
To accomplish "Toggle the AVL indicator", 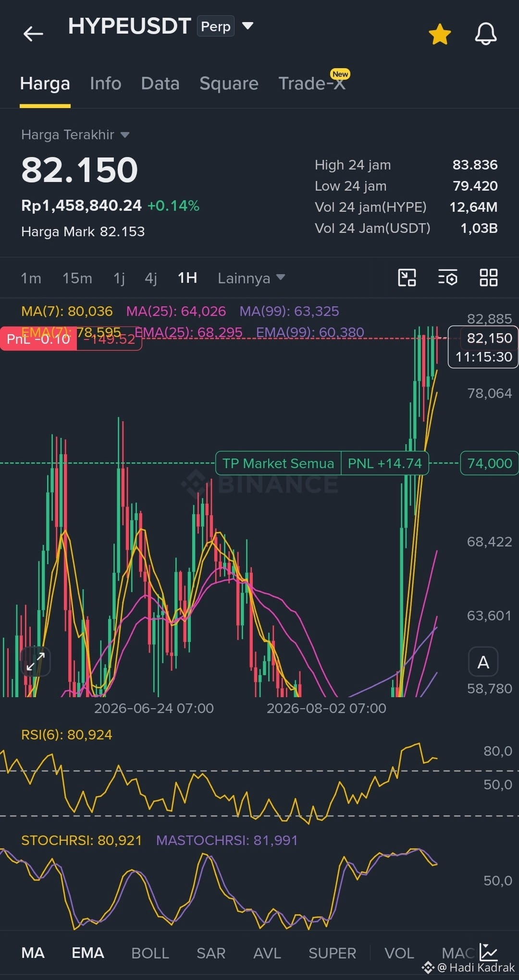I will [267, 953].
